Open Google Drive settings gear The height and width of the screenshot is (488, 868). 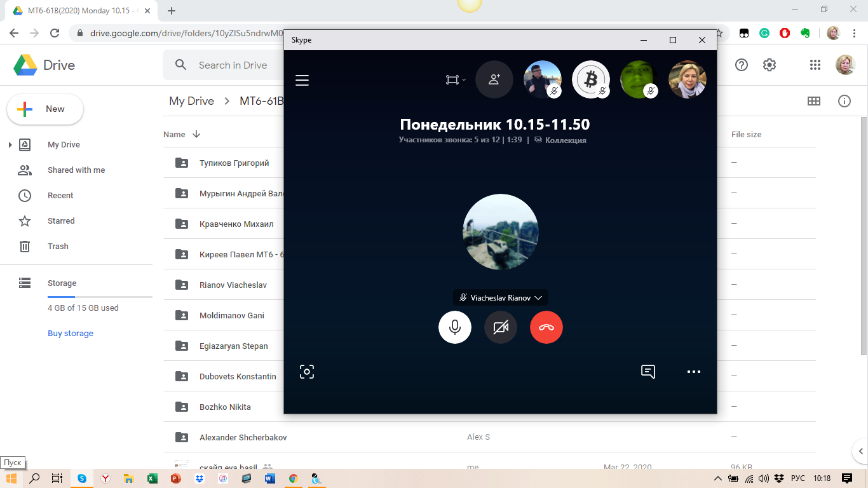point(769,65)
